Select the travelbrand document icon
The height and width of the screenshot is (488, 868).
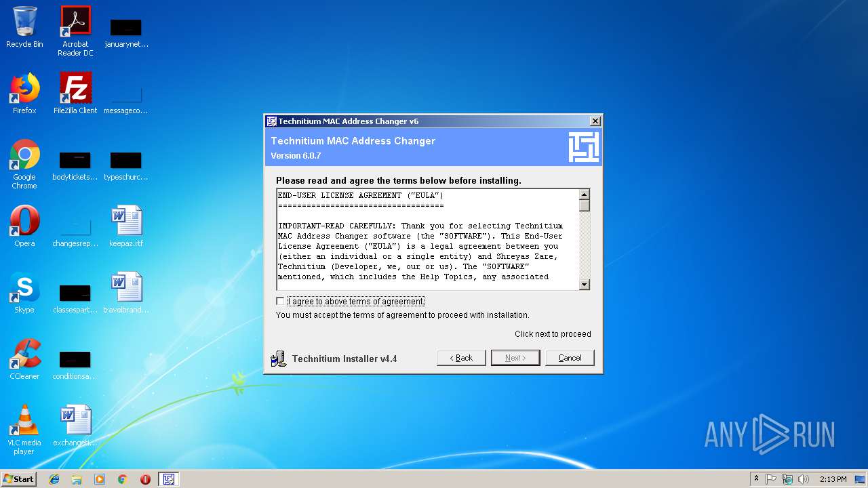[126, 293]
